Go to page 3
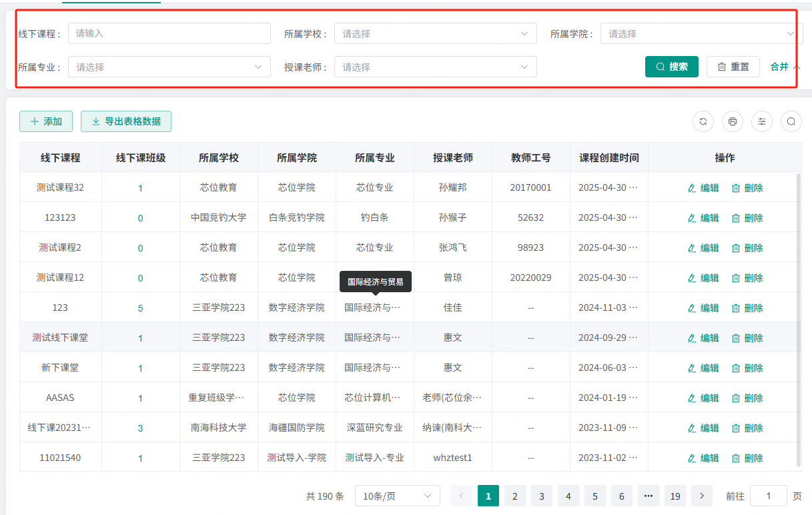812x515 pixels. pos(542,496)
